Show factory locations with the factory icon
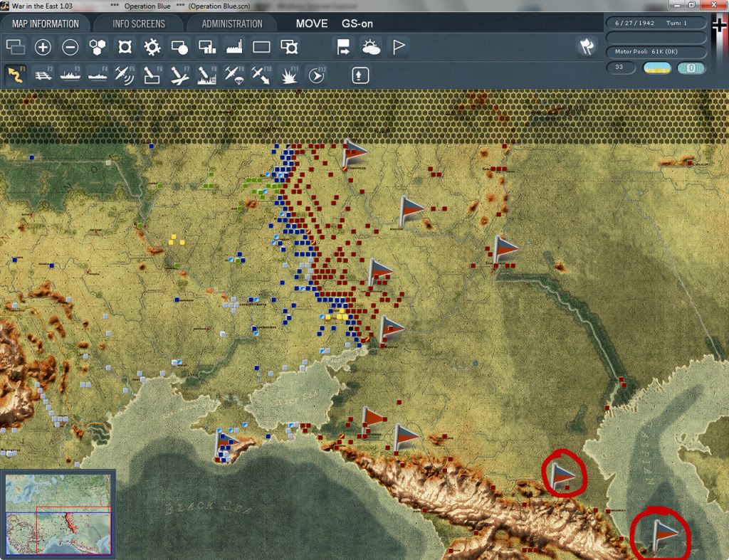This screenshot has height=560, width=729. tap(234, 47)
